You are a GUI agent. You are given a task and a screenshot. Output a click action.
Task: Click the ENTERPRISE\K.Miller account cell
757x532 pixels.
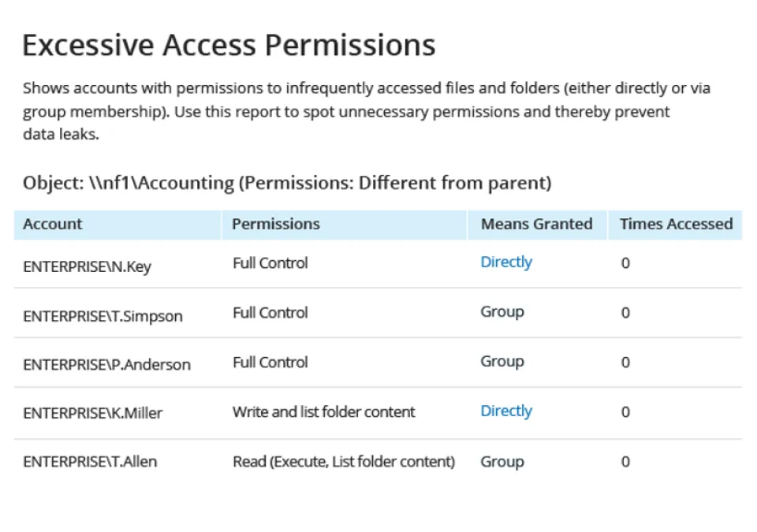92,414
